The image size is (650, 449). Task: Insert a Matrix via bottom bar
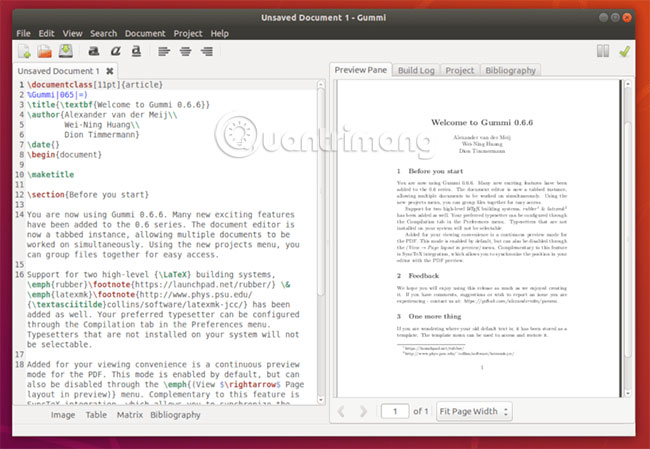pos(130,415)
